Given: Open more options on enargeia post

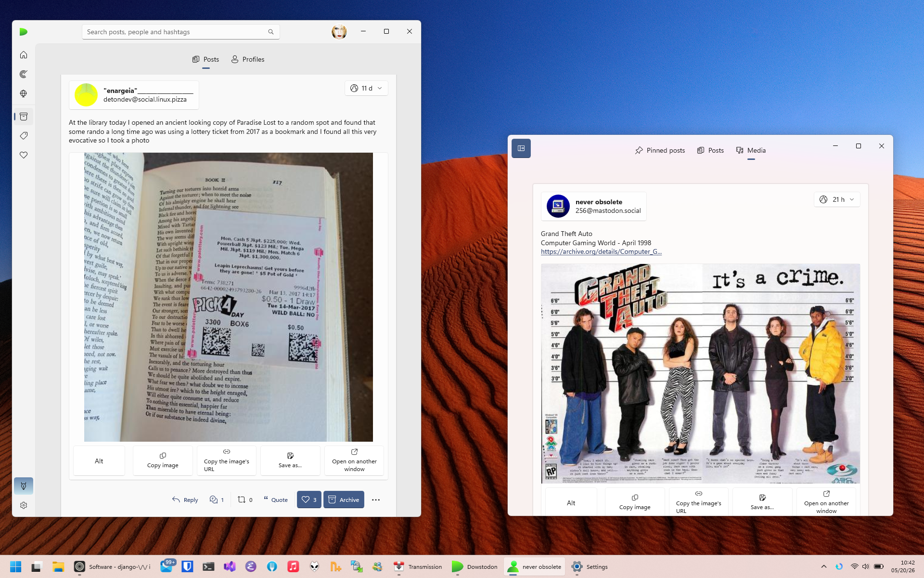Looking at the screenshot, I should pyautogui.click(x=376, y=500).
